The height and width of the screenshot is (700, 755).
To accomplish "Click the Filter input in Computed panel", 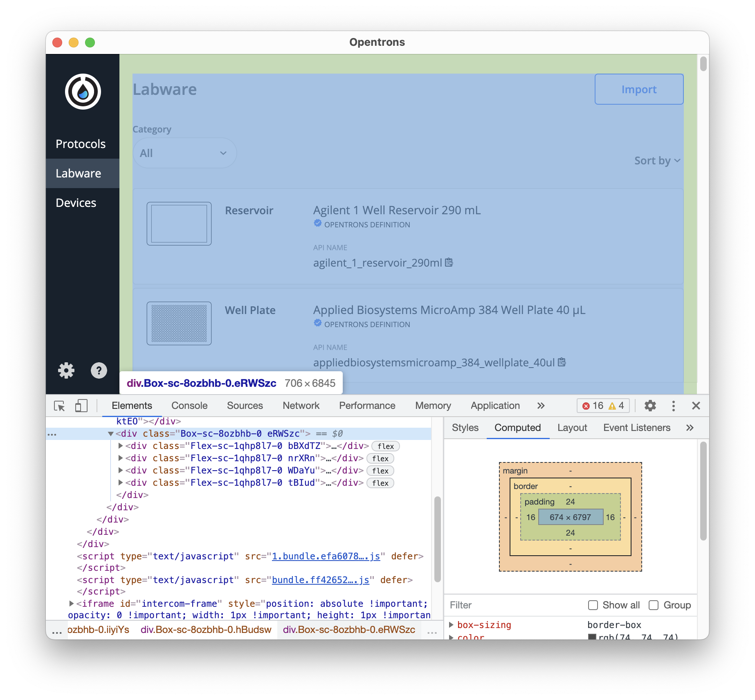I will 491,605.
